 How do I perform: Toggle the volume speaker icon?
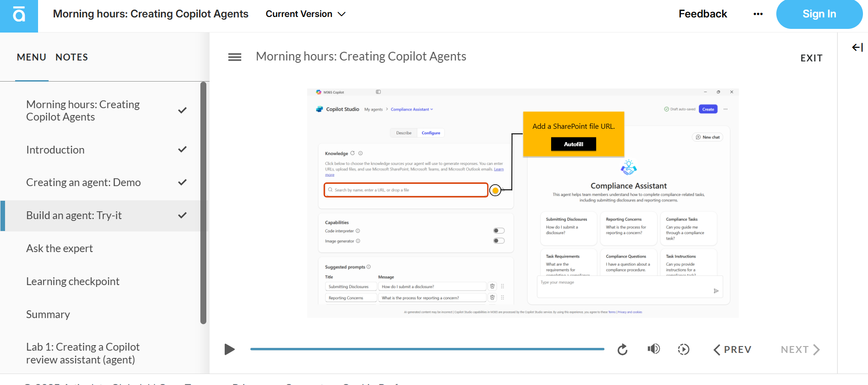coord(653,349)
